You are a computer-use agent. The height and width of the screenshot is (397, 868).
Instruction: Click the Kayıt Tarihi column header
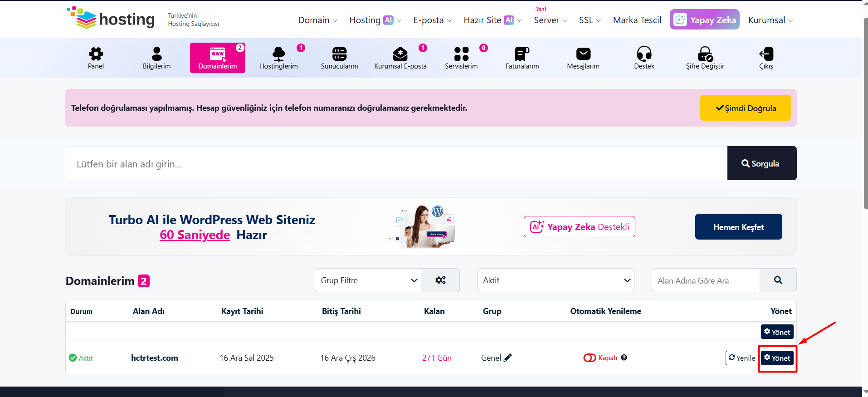pyautogui.click(x=242, y=311)
